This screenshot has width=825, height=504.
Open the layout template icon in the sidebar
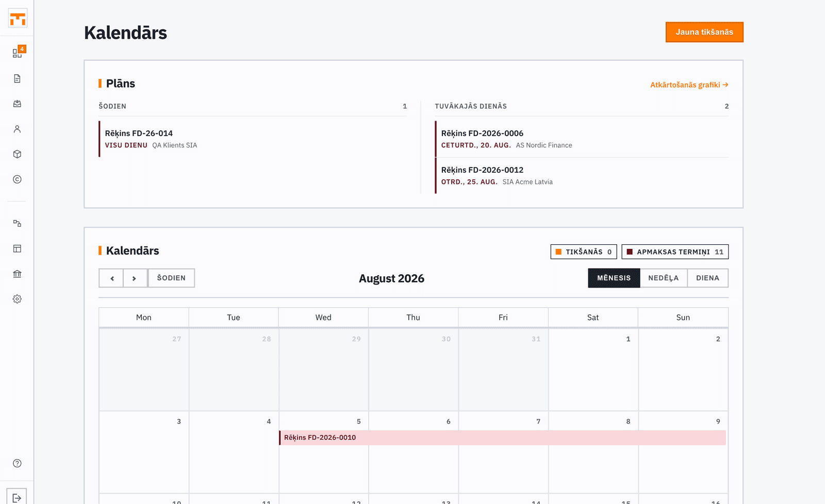pyautogui.click(x=17, y=248)
